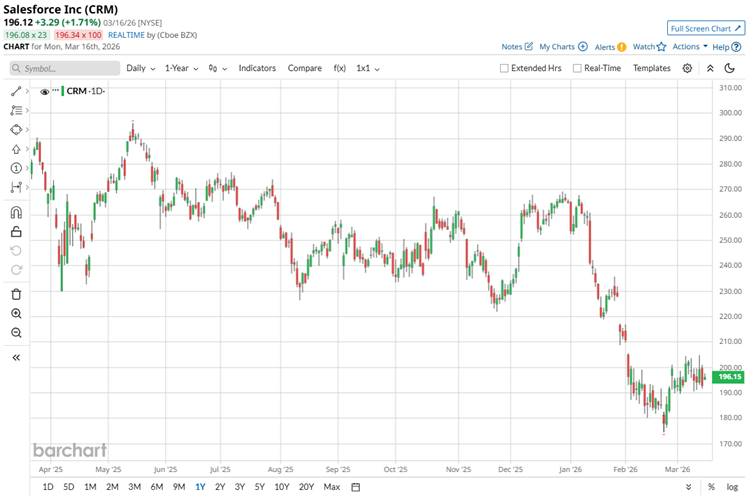Select the measurement range tool icon
This screenshot has height=504, width=753.
pyautogui.click(x=16, y=187)
